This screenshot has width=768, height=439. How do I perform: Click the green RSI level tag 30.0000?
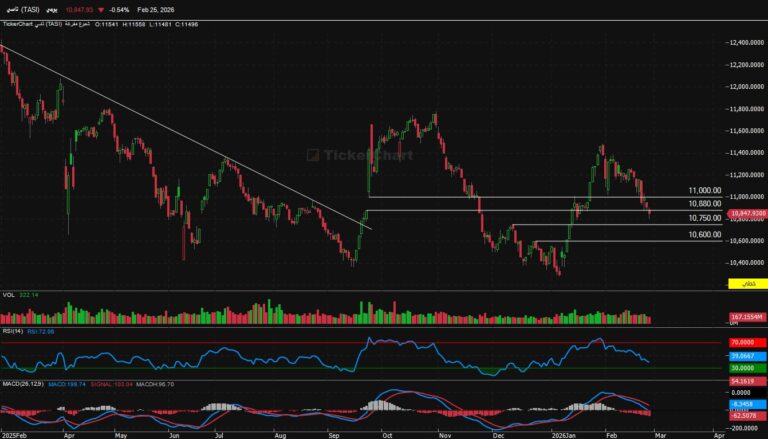point(747,367)
